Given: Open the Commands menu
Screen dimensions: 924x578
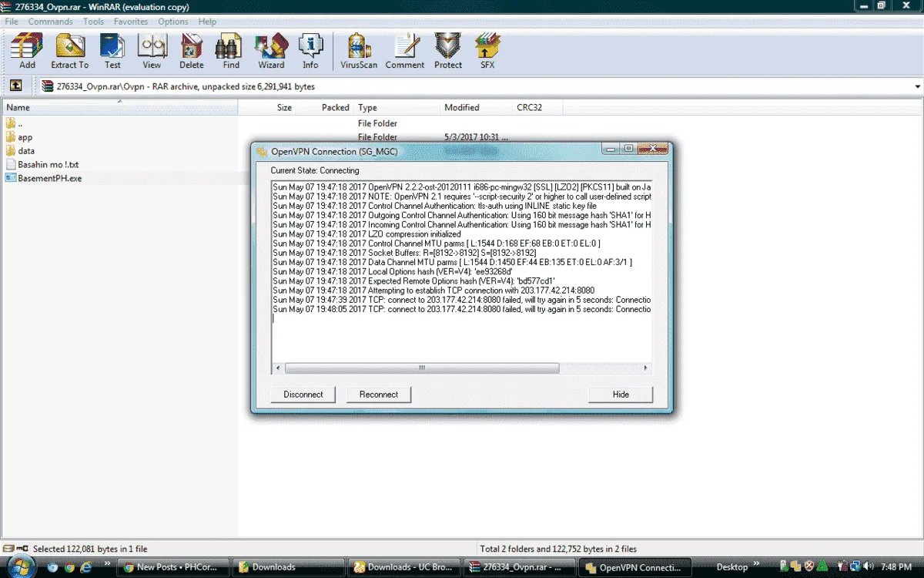Looking at the screenshot, I should (x=51, y=22).
